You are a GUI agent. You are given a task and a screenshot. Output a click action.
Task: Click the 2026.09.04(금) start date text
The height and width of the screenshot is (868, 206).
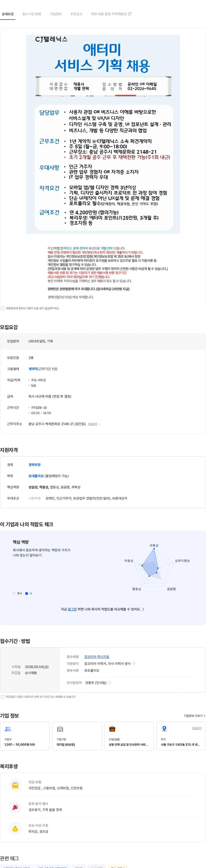pos(37,667)
